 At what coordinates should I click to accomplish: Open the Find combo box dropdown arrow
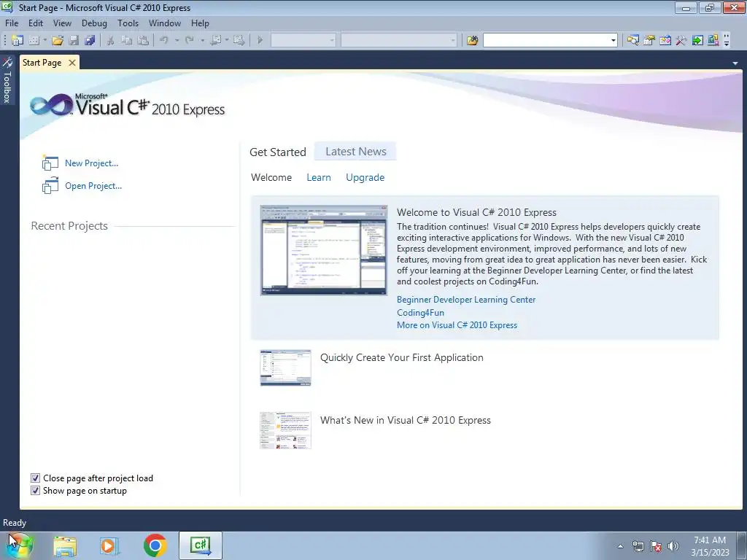click(614, 41)
